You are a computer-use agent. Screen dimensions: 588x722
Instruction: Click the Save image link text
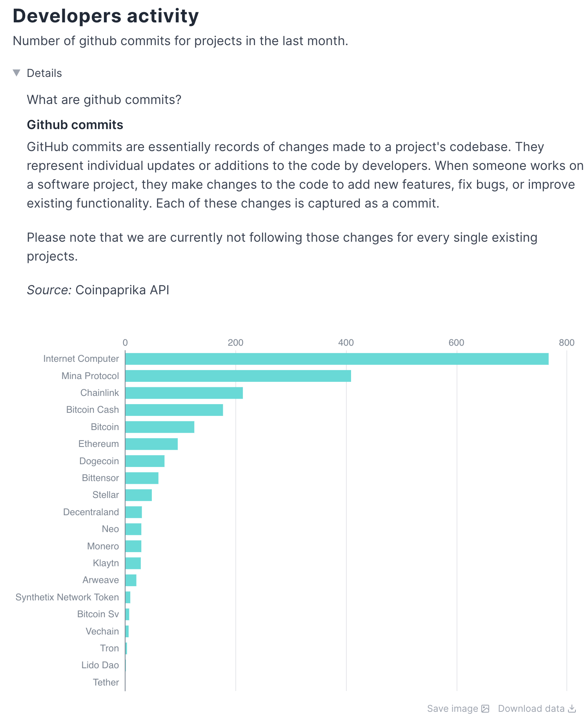[x=452, y=709]
